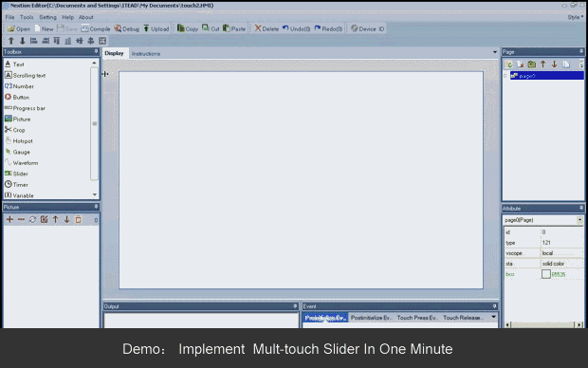
Task: Pin the Event panel
Action: click(x=495, y=306)
